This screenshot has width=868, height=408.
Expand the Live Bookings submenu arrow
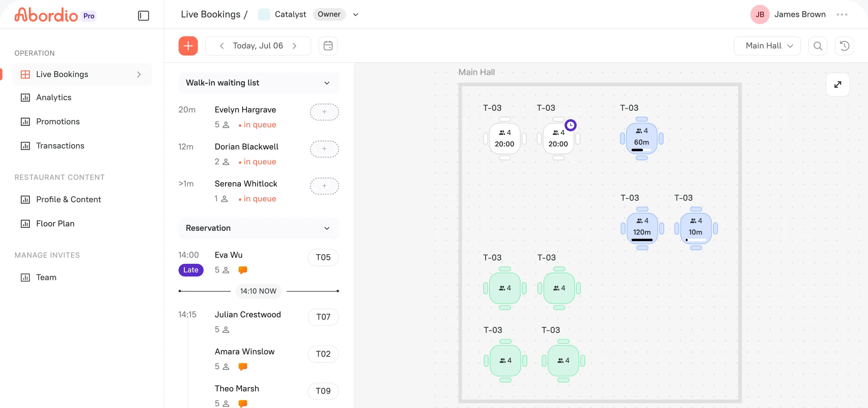(x=139, y=74)
